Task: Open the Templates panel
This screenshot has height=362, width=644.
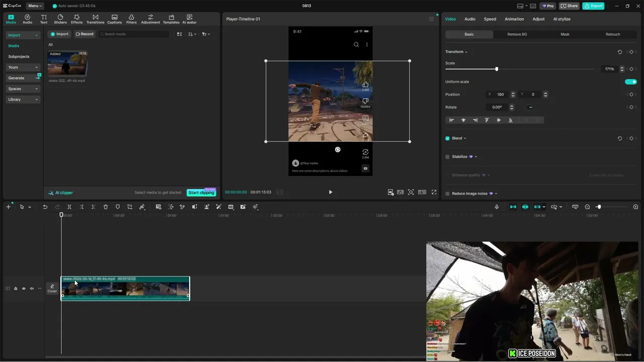Action: 171,19
